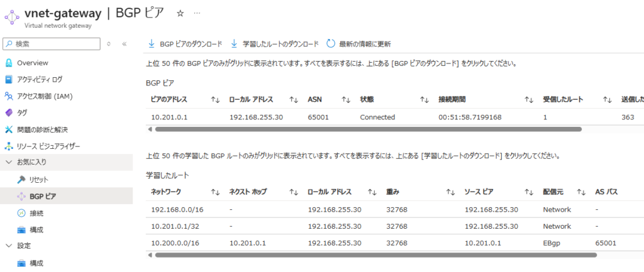
Task: Collapse the お気に入り section
Action: [9, 163]
